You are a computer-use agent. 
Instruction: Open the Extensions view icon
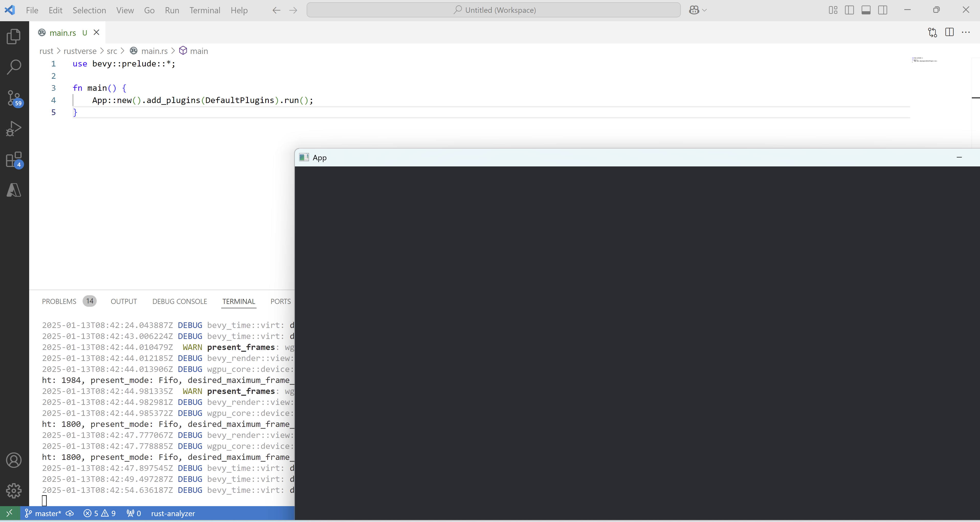pyautogui.click(x=14, y=160)
